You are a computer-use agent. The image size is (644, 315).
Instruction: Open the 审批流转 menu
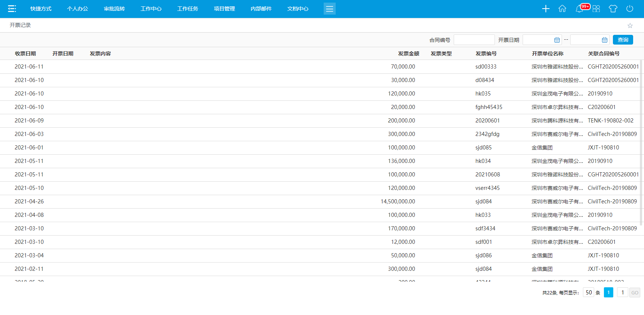tap(114, 9)
